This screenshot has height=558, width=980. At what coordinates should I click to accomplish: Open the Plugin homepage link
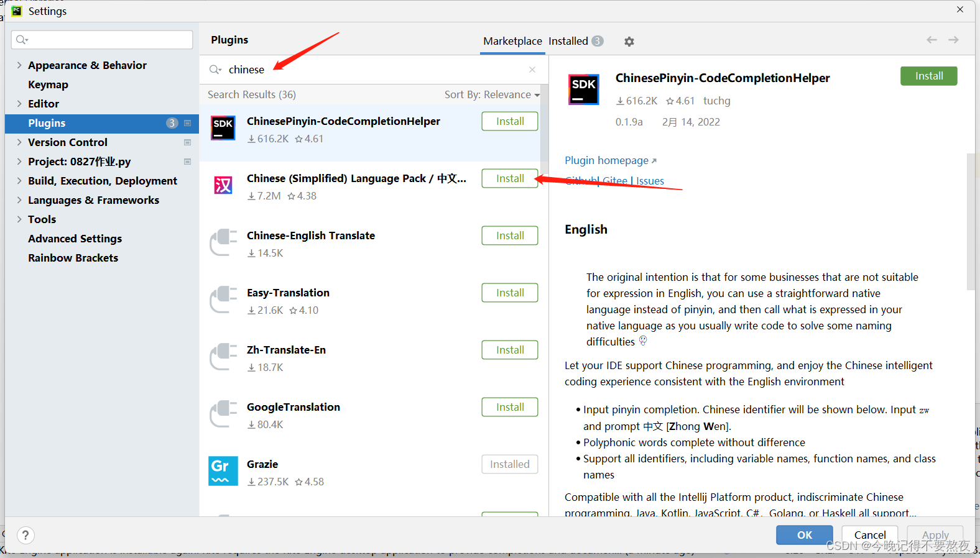(x=611, y=160)
